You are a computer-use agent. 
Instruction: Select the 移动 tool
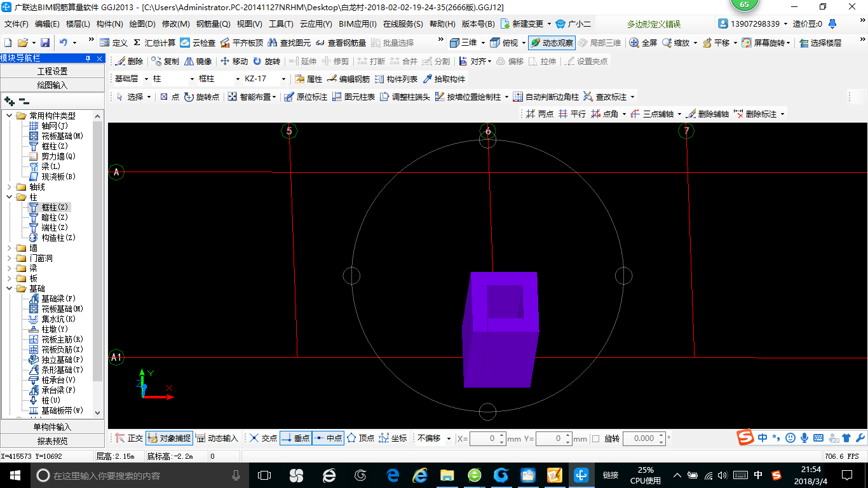coord(234,62)
